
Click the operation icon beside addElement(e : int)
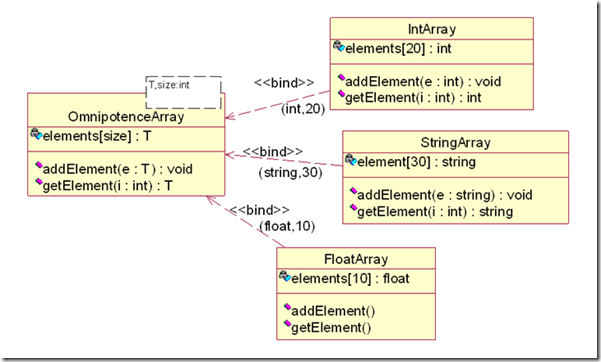coord(342,78)
